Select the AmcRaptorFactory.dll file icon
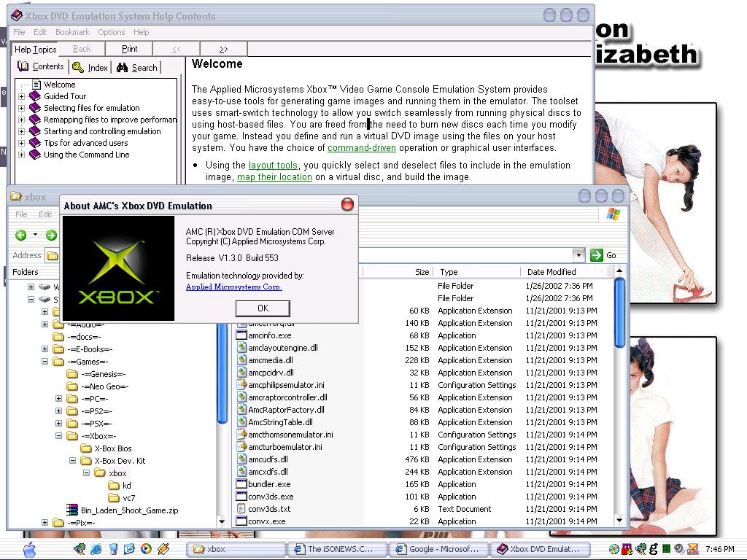This screenshot has height=560, width=747. tap(241, 410)
